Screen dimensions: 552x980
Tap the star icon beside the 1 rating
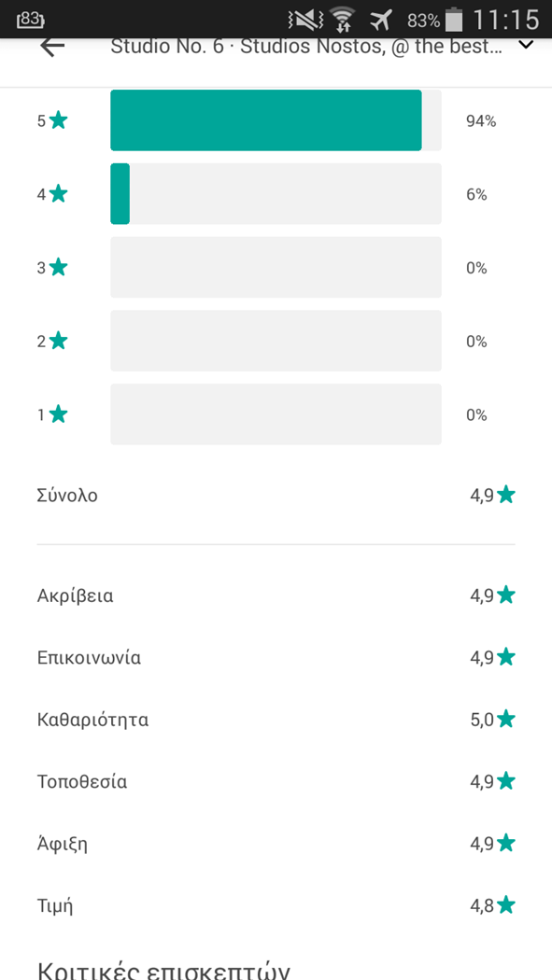coord(58,413)
